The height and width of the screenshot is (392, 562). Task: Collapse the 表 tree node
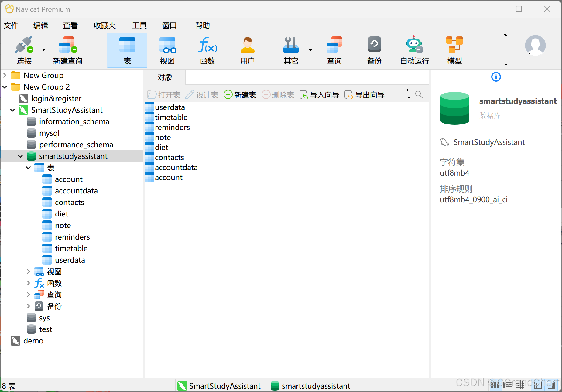point(28,168)
